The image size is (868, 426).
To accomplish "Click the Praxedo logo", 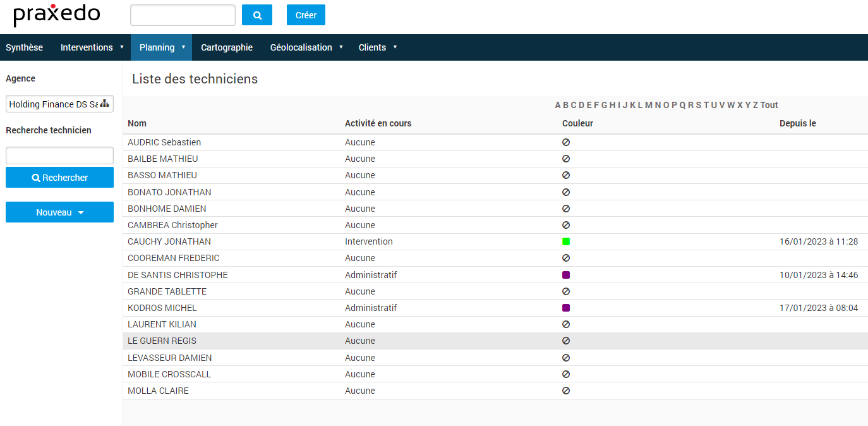I will coord(57,15).
